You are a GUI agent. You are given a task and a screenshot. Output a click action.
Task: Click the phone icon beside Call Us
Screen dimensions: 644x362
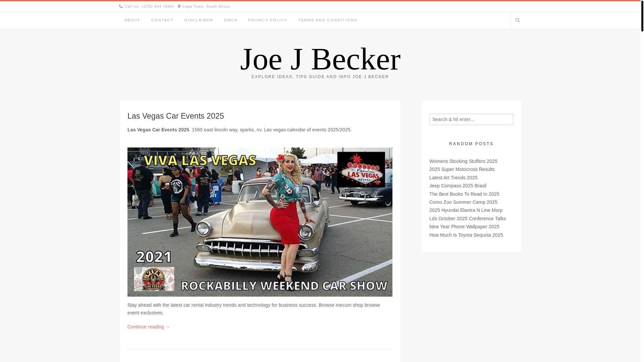[x=121, y=6]
